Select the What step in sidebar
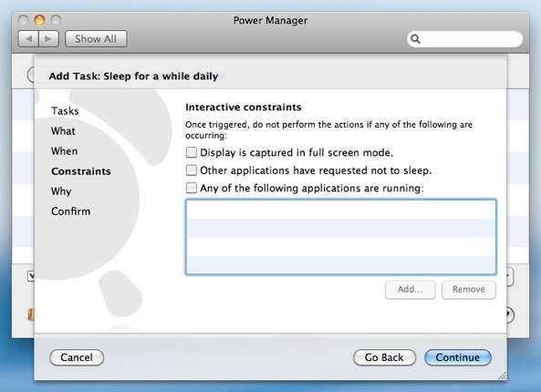The image size is (541, 392). [x=63, y=131]
